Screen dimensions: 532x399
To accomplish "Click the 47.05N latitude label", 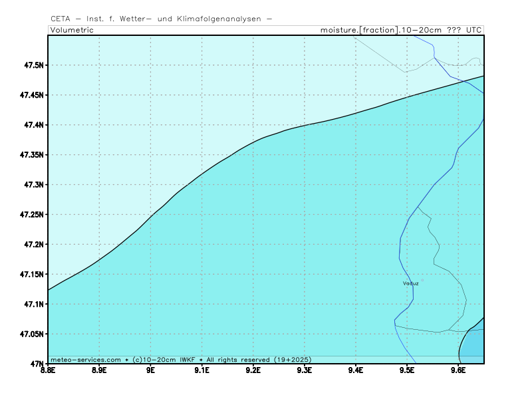I will tap(32, 334).
